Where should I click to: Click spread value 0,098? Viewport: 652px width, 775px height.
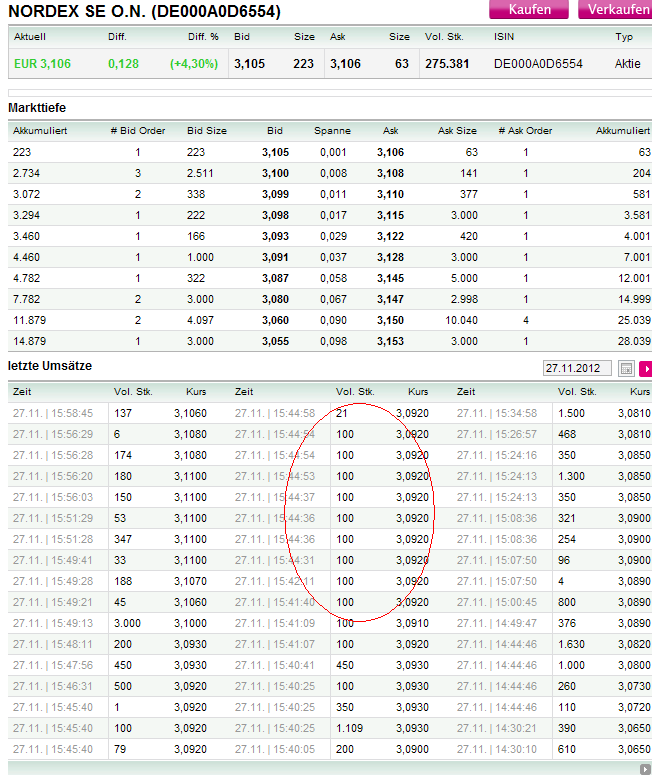[334, 342]
